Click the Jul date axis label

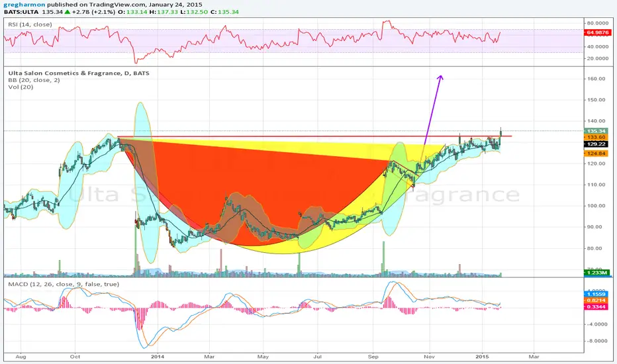pos(317,357)
